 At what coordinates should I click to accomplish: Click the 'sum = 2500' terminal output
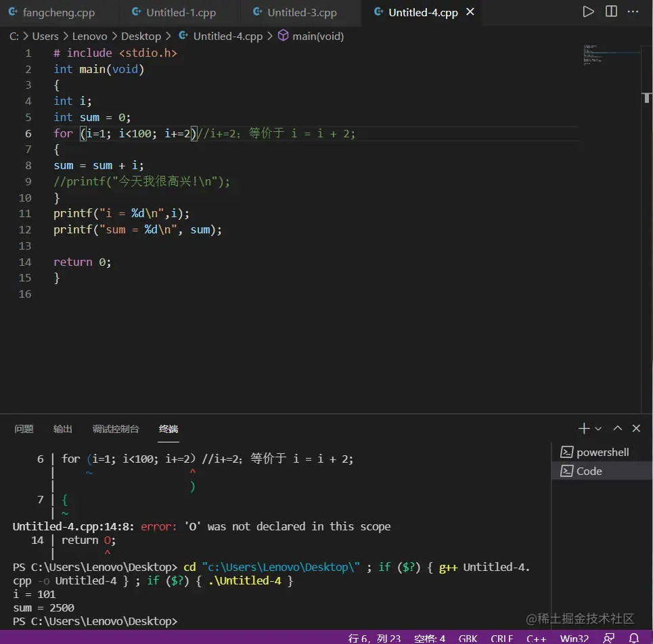tap(43, 607)
